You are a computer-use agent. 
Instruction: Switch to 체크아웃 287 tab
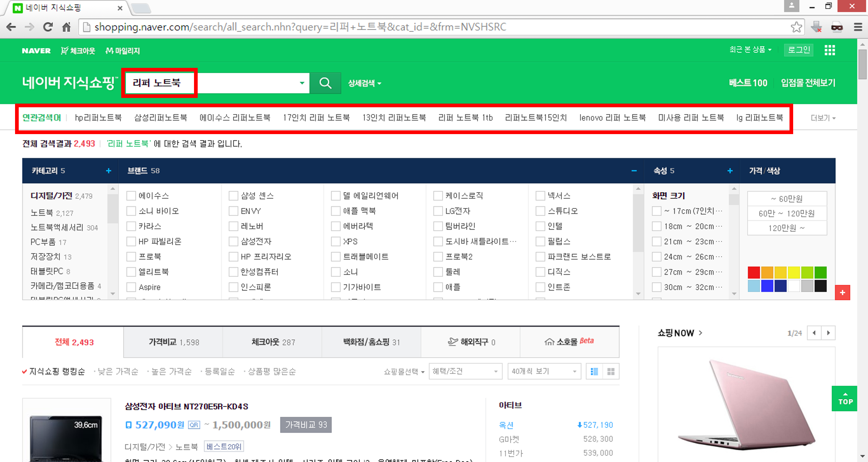[273, 342]
